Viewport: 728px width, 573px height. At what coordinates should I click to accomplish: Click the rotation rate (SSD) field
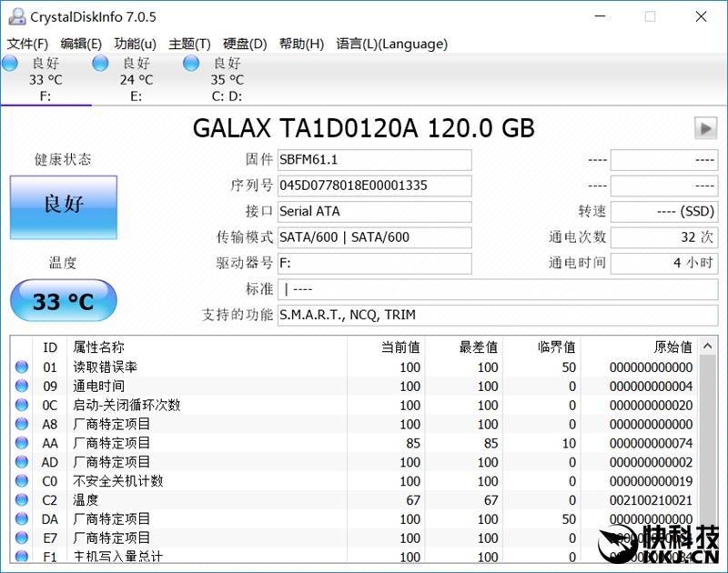click(664, 212)
